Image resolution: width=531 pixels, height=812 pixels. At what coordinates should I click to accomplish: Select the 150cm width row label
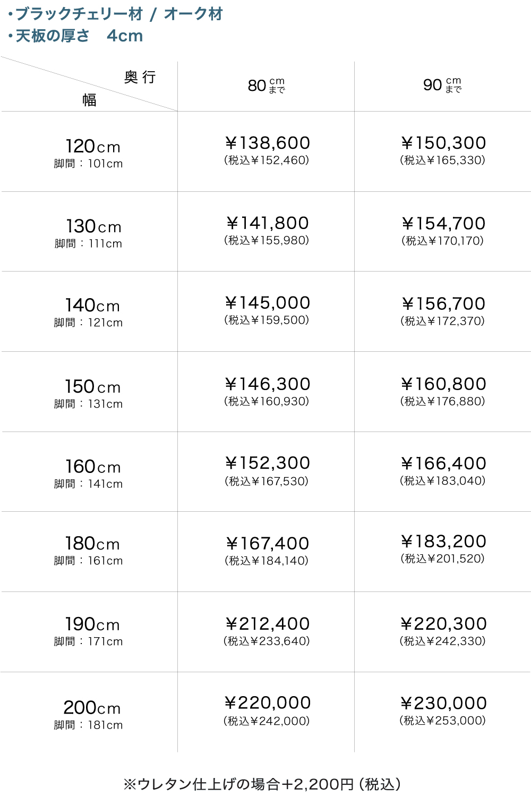coord(93,386)
